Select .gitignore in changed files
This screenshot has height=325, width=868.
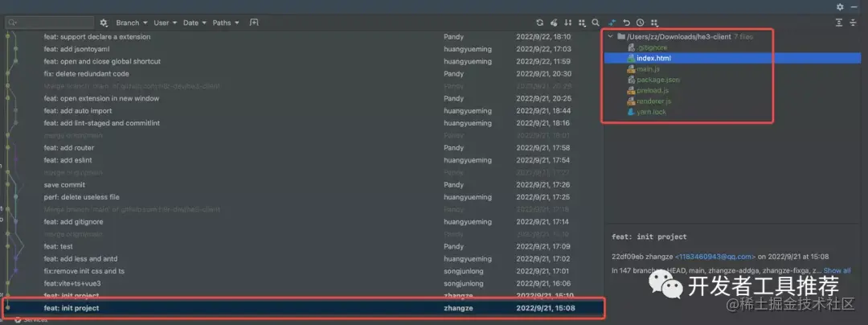click(652, 47)
